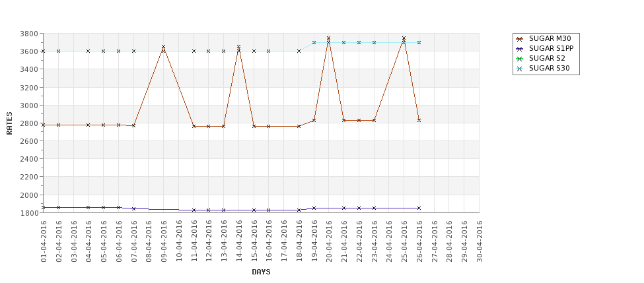
Task: Click the 02-04-2016 date label
Action: pyautogui.click(x=58, y=241)
